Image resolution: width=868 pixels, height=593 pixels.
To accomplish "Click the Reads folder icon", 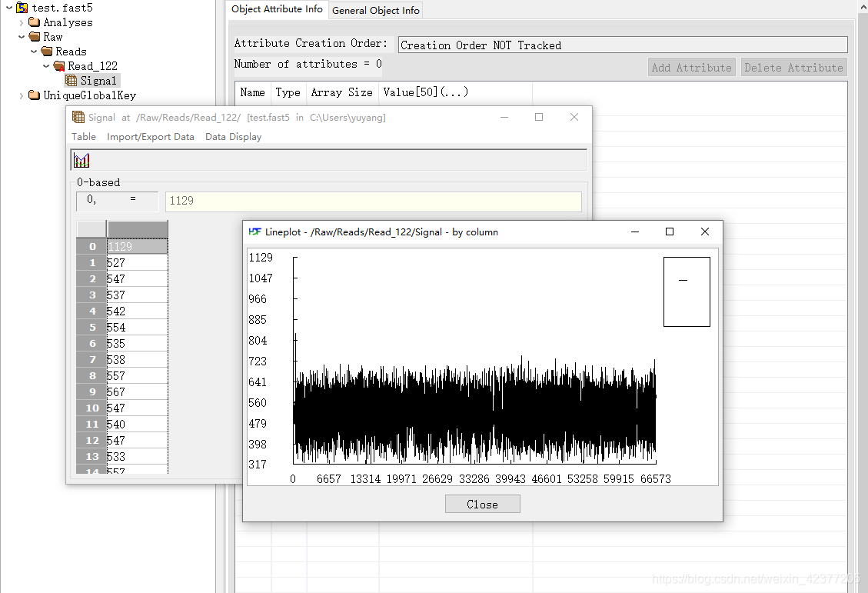I will (x=46, y=52).
